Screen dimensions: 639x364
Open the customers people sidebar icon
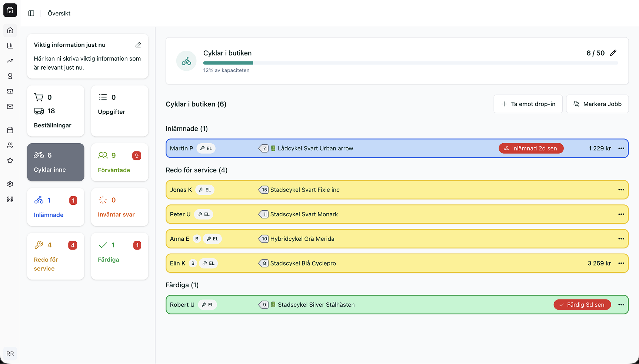(10, 146)
